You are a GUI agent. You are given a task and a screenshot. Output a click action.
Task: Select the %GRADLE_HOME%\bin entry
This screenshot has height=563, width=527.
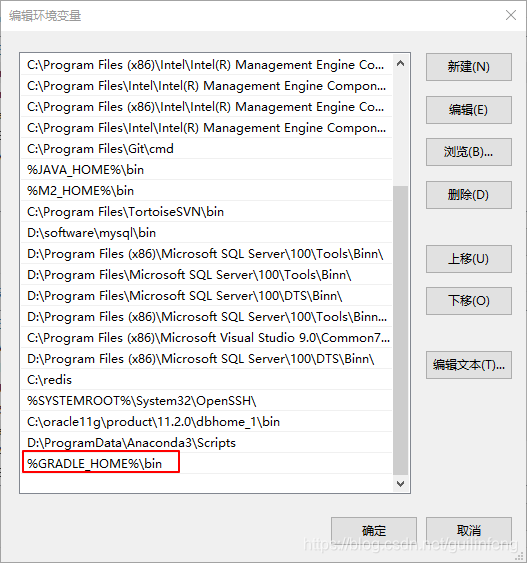[x=206, y=463]
